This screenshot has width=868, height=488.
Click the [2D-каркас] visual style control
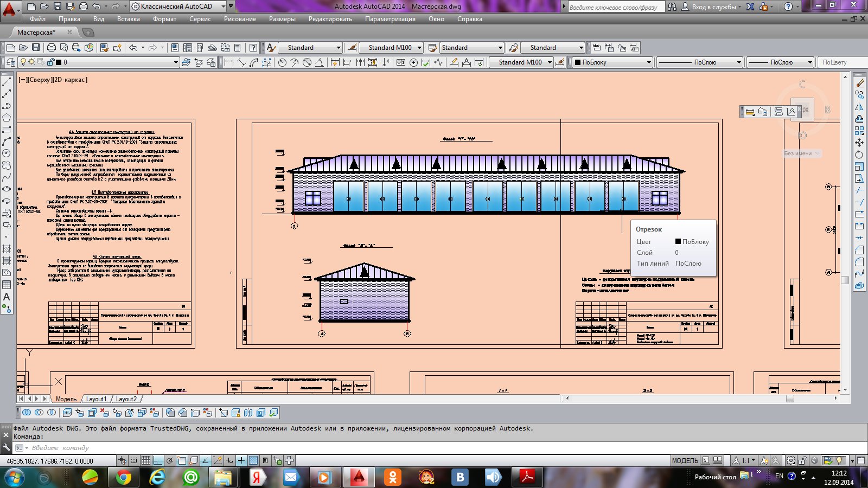(x=70, y=80)
